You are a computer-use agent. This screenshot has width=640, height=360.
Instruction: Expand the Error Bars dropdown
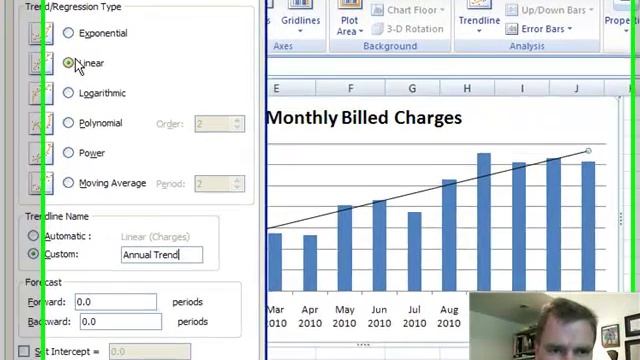coord(569,29)
